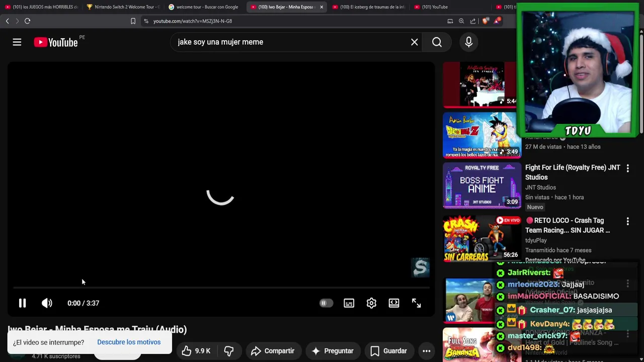Like the video with 9.9 K likes
Viewport: 644px width, 362px height.
click(196, 351)
